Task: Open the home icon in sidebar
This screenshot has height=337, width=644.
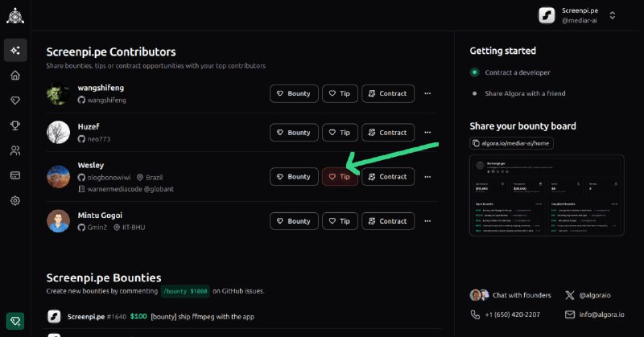Action: (x=14, y=76)
